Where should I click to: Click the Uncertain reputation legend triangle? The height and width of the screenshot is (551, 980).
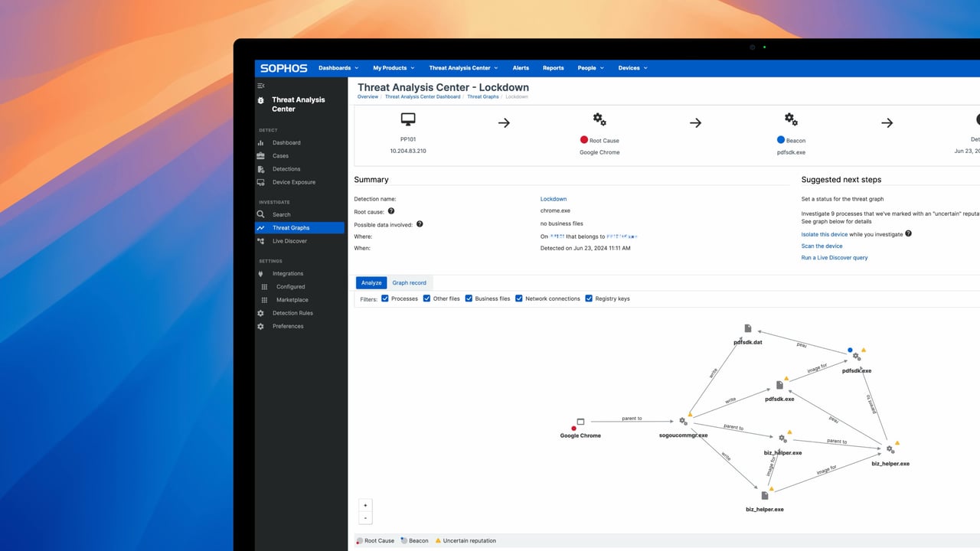[439, 540]
